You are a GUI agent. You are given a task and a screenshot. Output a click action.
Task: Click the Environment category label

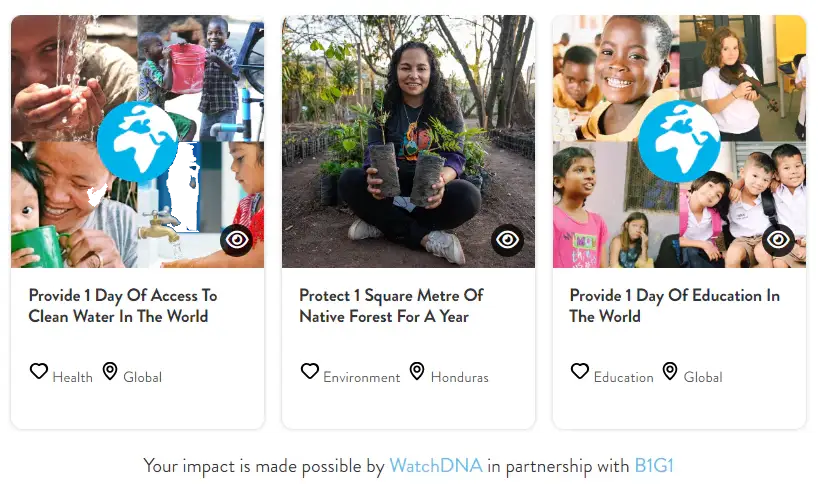361,377
